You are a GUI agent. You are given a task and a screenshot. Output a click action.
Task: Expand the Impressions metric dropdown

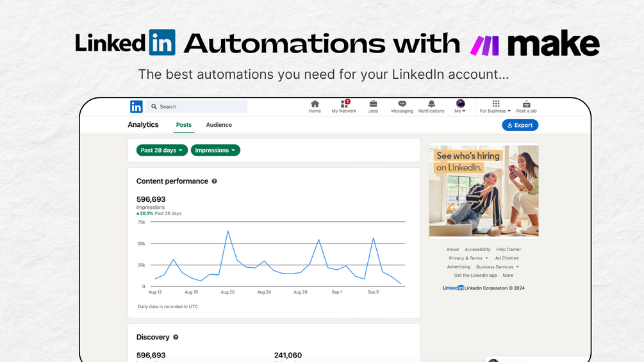215,150
